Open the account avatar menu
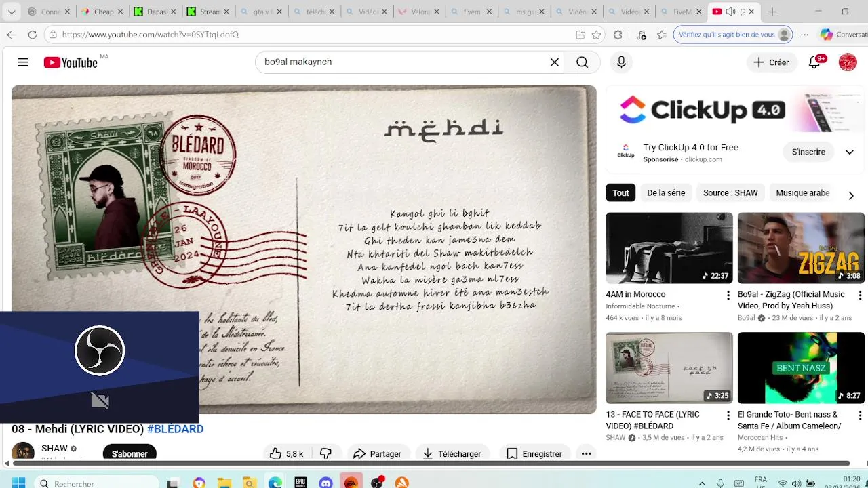The image size is (868, 488). pos(848,62)
